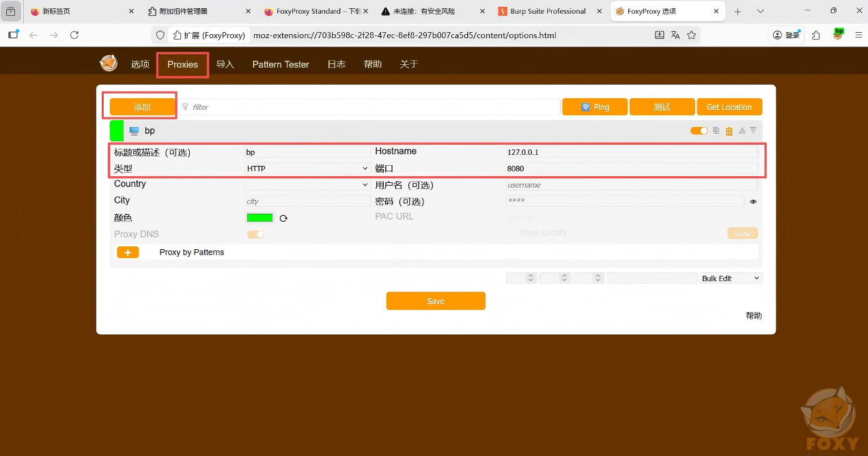Open the 导入 tab
The image size is (868, 456).
click(225, 64)
